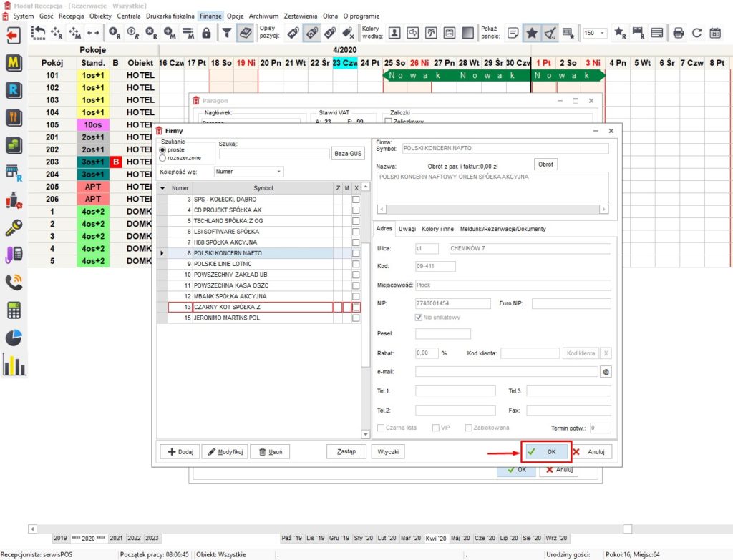Viewport: 733px width, 560px height.
Task: Open the pie chart icon in sidebar
Action: click(x=13, y=337)
